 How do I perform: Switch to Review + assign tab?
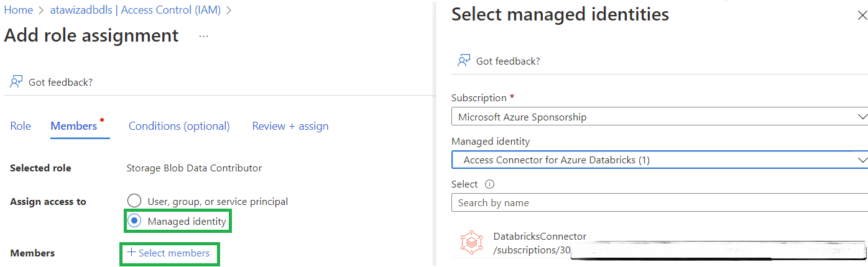coord(290,126)
